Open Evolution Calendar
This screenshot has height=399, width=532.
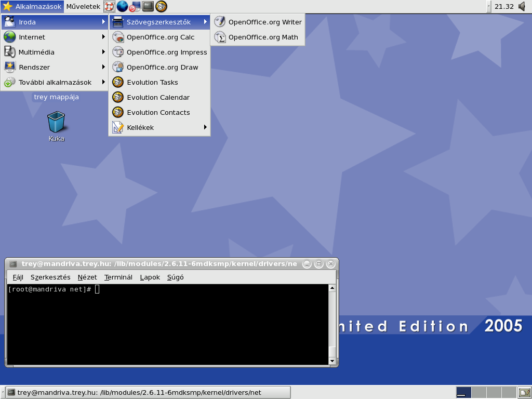click(159, 97)
